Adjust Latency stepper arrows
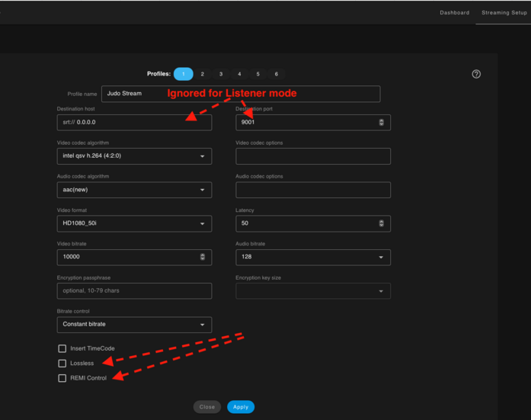This screenshot has width=531, height=420. (381, 223)
